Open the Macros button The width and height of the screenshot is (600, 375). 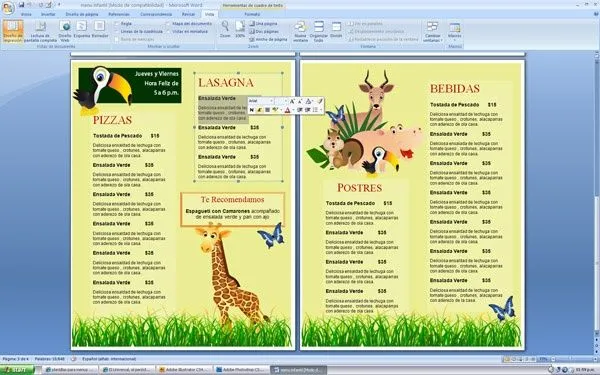tap(455, 31)
